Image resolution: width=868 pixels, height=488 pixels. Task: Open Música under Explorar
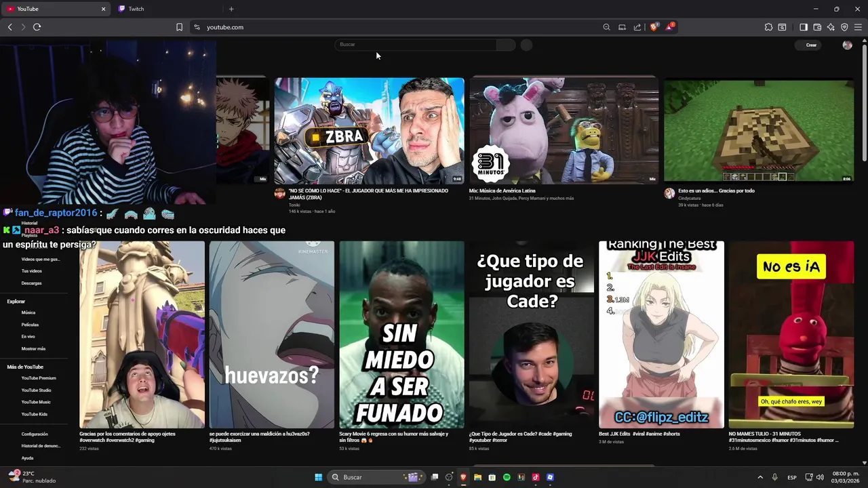point(28,312)
